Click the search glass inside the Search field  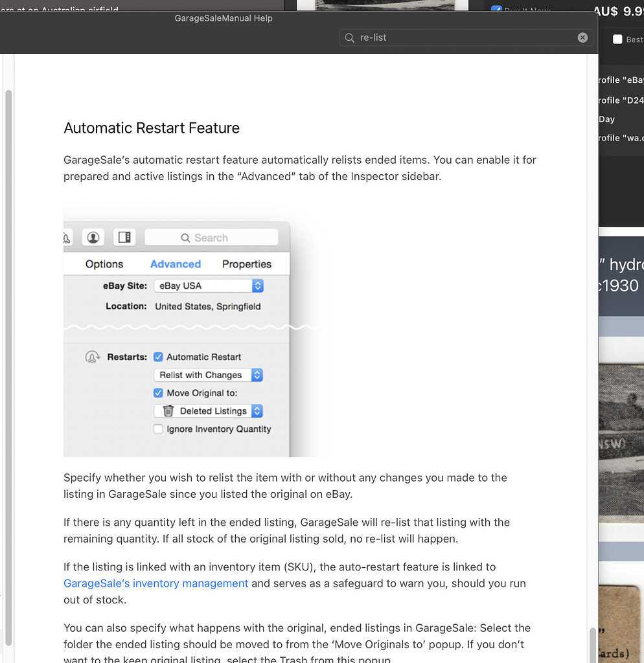point(185,238)
